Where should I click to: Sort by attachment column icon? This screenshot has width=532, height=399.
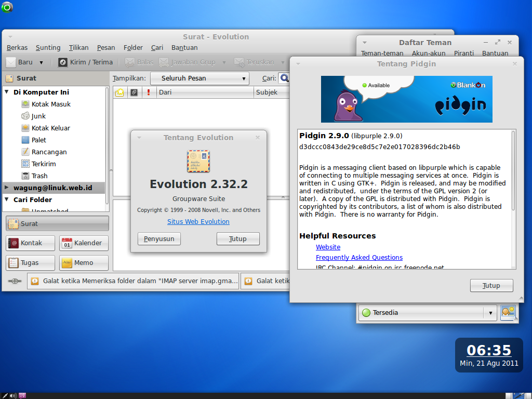pos(134,92)
